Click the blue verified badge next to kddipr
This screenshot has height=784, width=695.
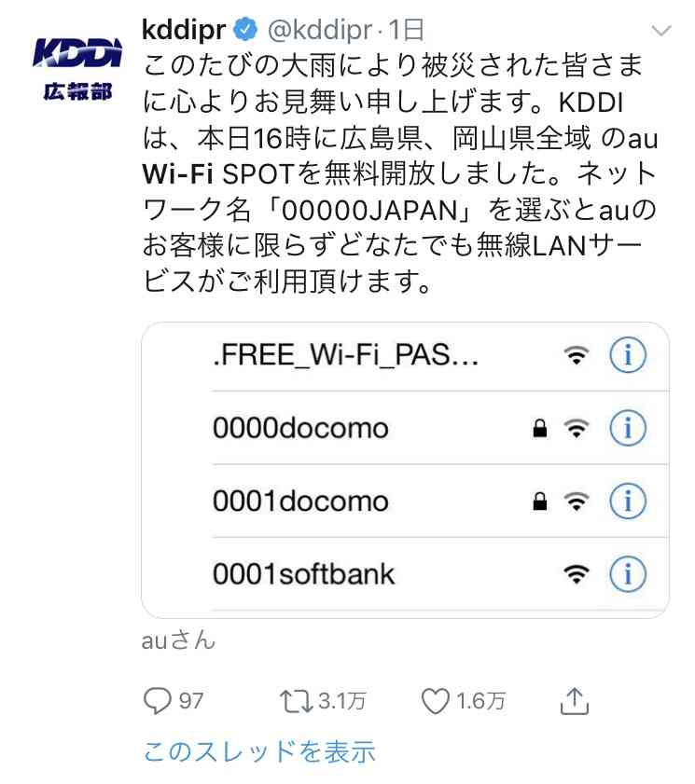point(245,29)
